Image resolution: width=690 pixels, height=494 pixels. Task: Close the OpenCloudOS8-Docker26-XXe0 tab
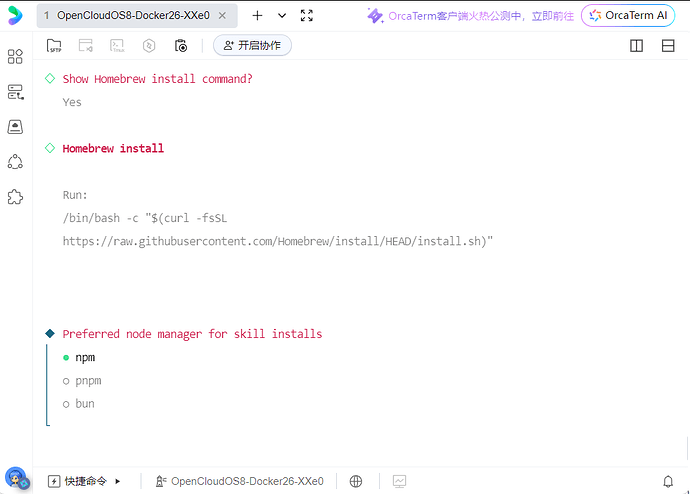click(x=223, y=16)
